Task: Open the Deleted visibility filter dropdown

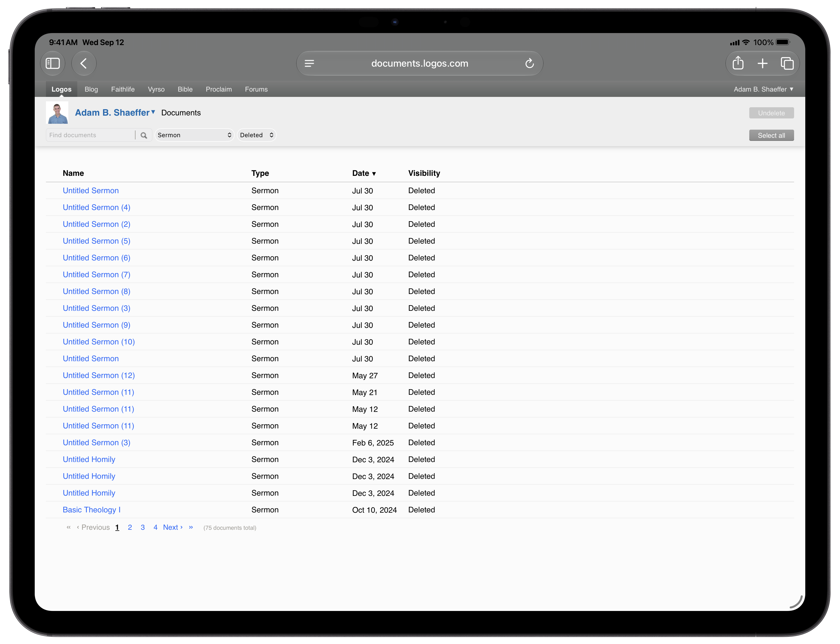Action: pos(256,135)
